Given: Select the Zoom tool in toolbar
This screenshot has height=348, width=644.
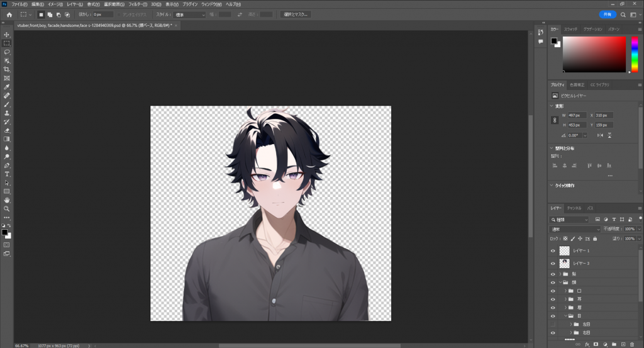Looking at the screenshot, I should pyautogui.click(x=7, y=208).
